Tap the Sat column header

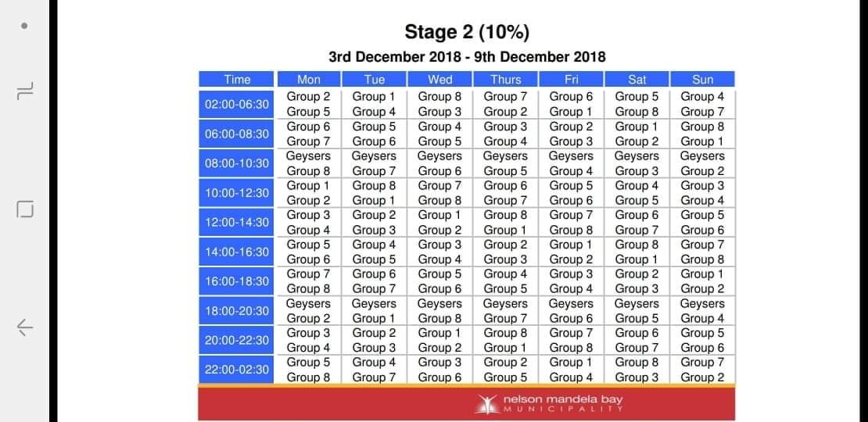pyautogui.click(x=637, y=79)
